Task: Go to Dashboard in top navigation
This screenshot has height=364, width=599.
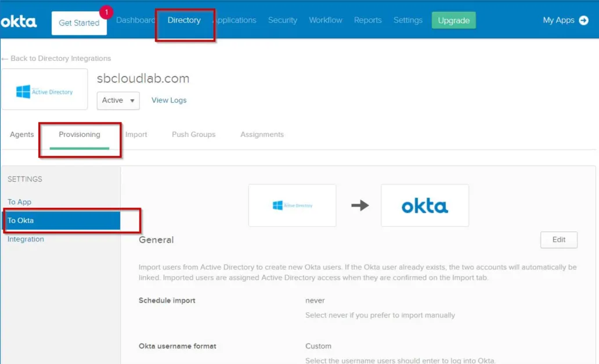Action: click(135, 20)
